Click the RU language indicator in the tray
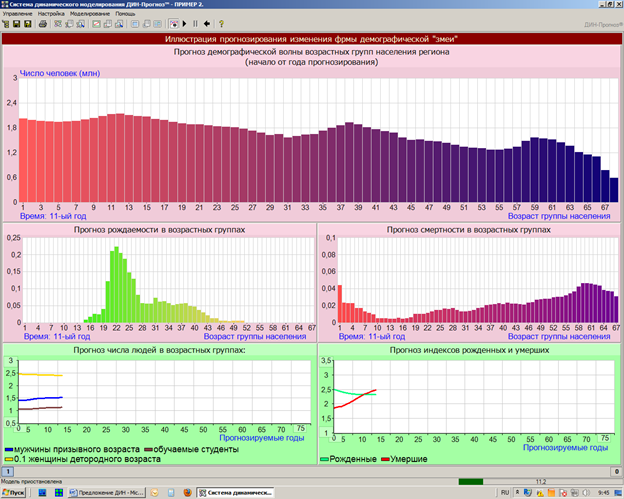 pyautogui.click(x=504, y=492)
